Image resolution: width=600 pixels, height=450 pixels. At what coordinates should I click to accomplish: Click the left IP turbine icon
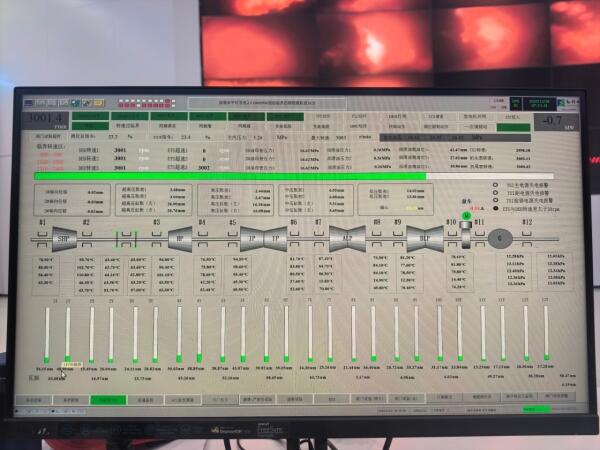coord(251,238)
